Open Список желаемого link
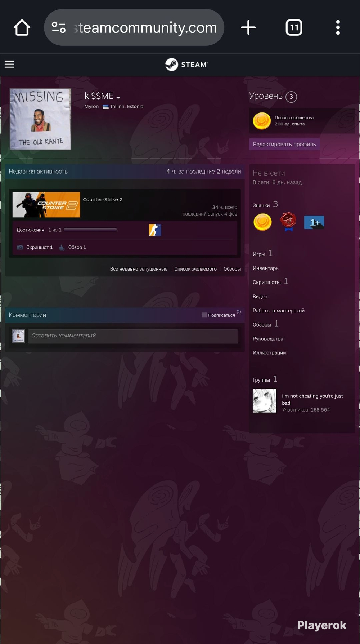The height and width of the screenshot is (644, 360). tap(195, 269)
